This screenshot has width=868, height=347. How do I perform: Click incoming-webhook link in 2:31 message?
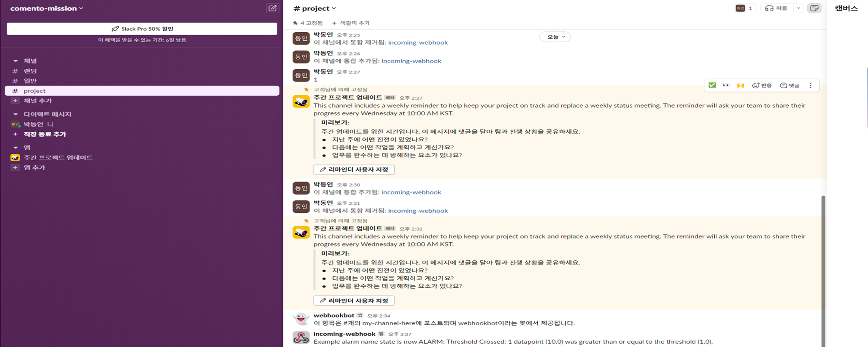pos(418,211)
